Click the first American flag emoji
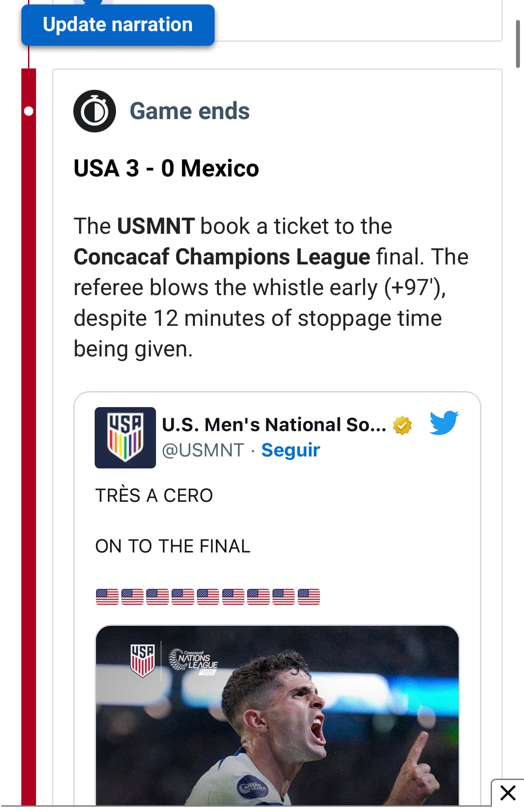Viewport: 524px width, 812px height. [107, 596]
